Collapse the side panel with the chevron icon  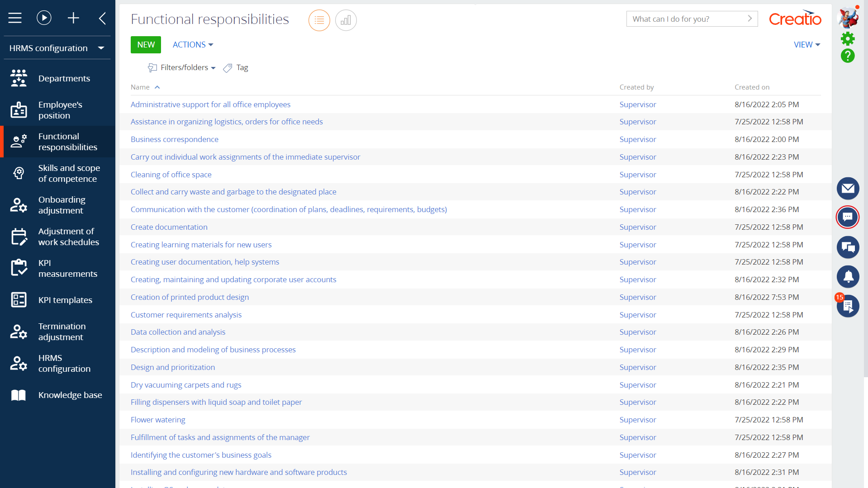tap(102, 18)
